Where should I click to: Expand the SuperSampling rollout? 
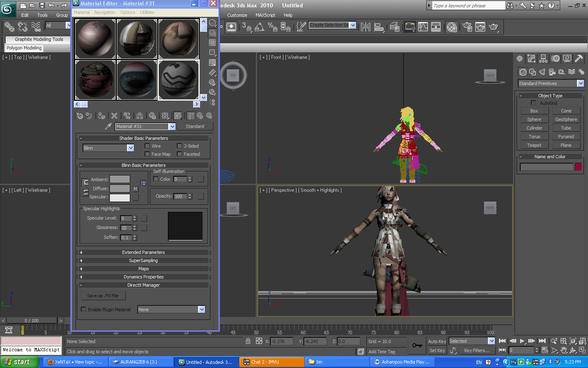[143, 260]
